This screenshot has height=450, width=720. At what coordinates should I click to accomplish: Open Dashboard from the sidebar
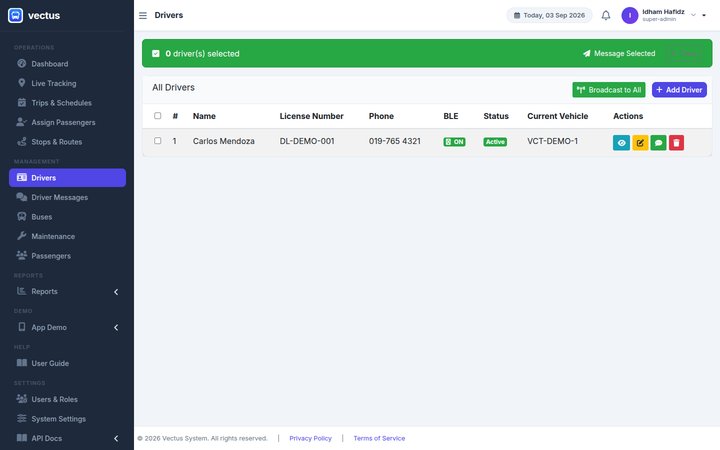point(67,64)
